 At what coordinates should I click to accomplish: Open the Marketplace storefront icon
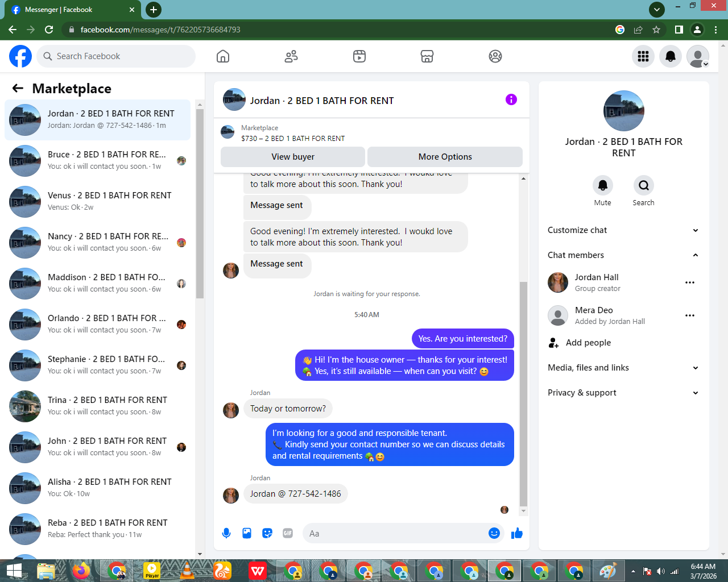click(427, 56)
